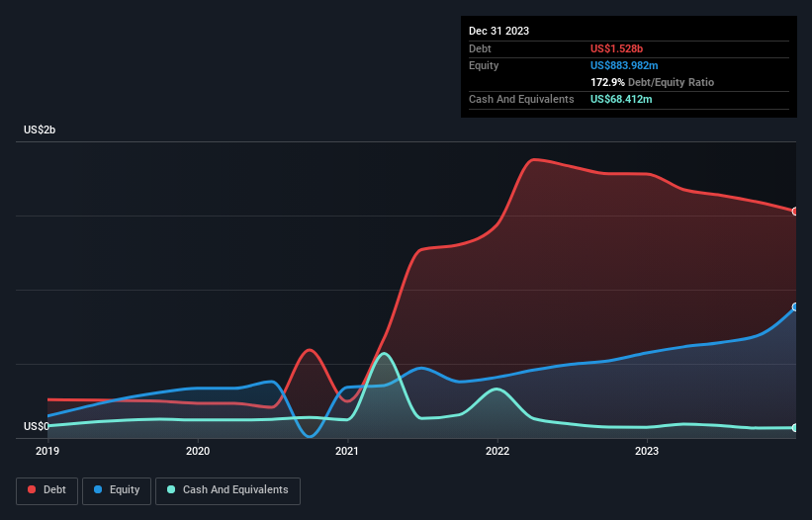
Task: Click the red Debt endpoint marker
Action: tap(795, 212)
